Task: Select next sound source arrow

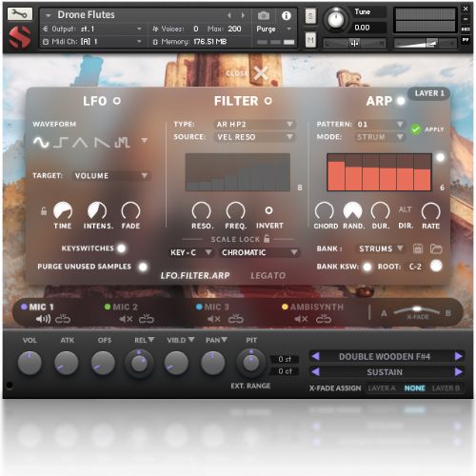Action: coord(459,356)
